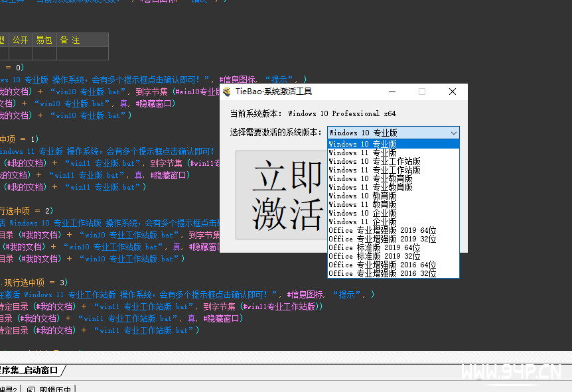Image resolution: width=572 pixels, height=392 pixels.
Task: Pick Office 专业增强版 2019 32位
Action: (393, 239)
